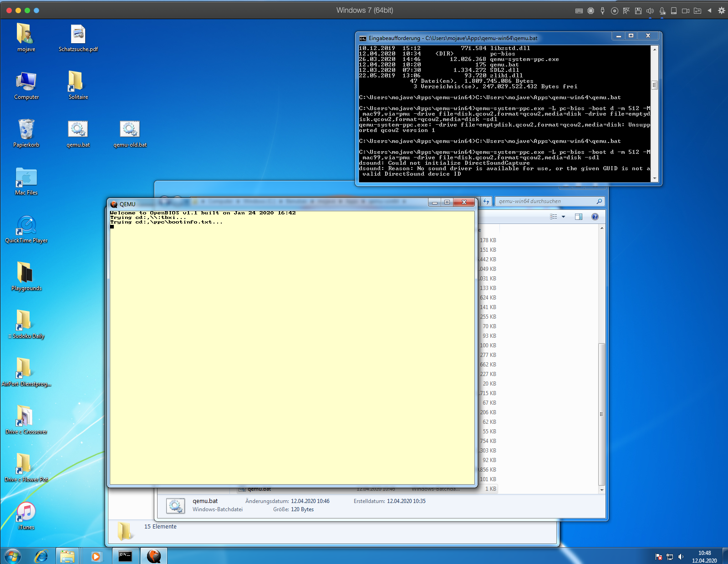The image size is (728, 564).
Task: Switch to Windows Explorer in taskbar
Action: pyautogui.click(x=67, y=556)
